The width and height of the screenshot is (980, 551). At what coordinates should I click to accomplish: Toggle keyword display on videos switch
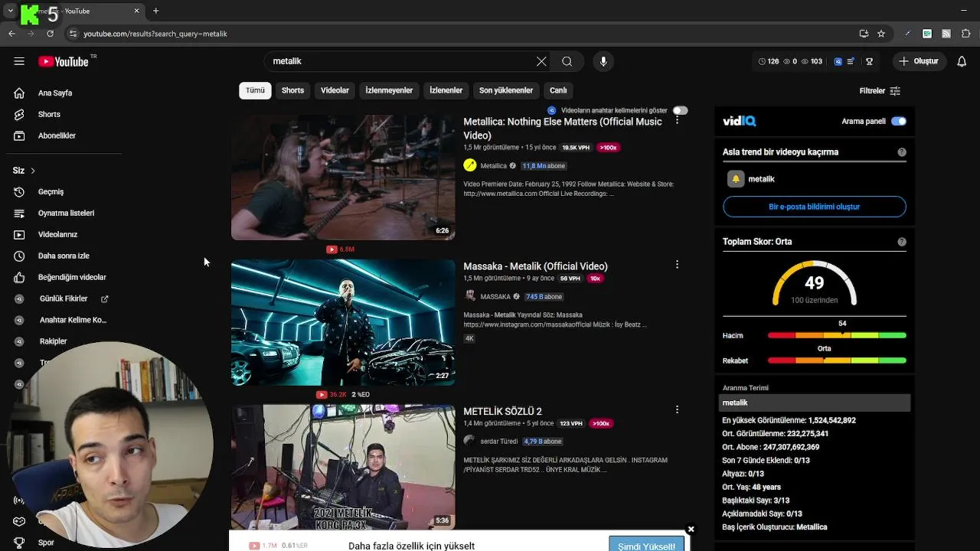pyautogui.click(x=680, y=111)
